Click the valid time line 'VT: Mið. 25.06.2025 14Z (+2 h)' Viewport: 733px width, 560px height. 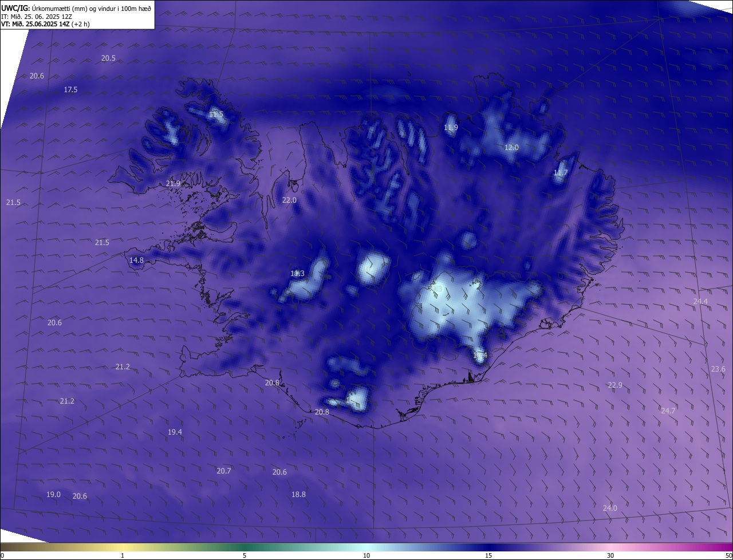click(x=46, y=24)
